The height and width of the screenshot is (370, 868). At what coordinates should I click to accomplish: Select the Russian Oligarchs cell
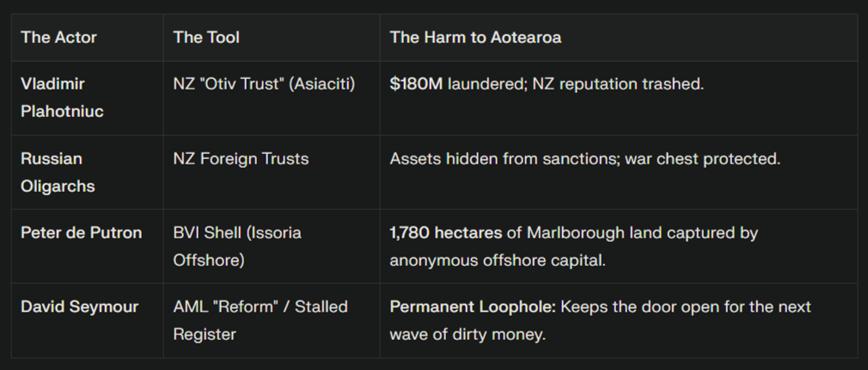pyautogui.click(x=58, y=172)
